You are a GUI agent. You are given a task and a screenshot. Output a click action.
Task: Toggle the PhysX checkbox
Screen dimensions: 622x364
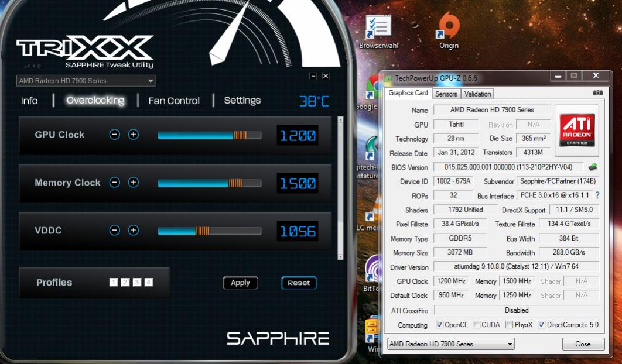click(510, 325)
